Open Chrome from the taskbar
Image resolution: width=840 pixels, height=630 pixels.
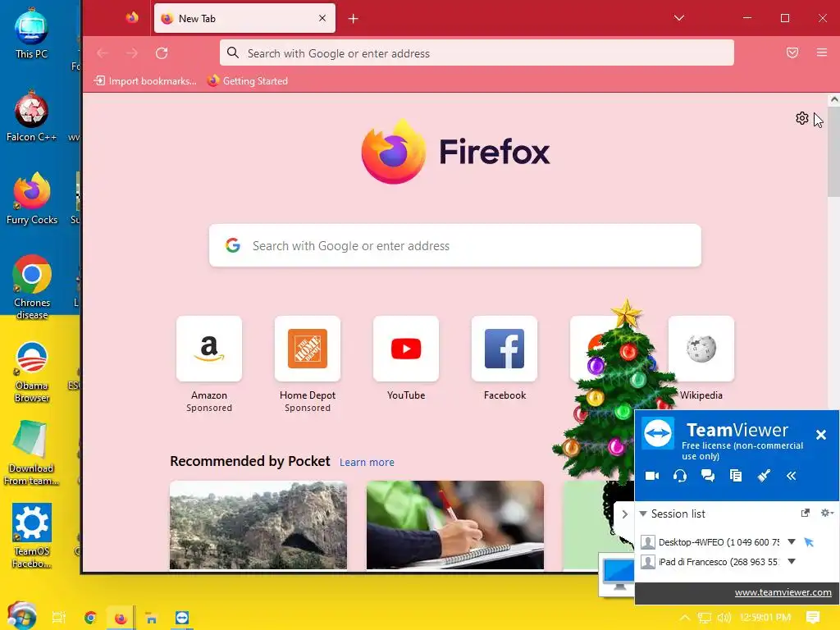pyautogui.click(x=90, y=618)
